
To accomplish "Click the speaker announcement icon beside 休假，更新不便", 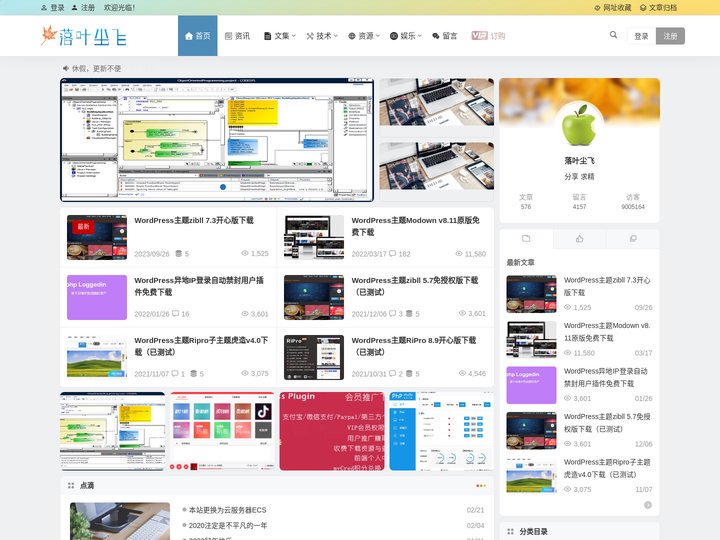I will point(66,68).
